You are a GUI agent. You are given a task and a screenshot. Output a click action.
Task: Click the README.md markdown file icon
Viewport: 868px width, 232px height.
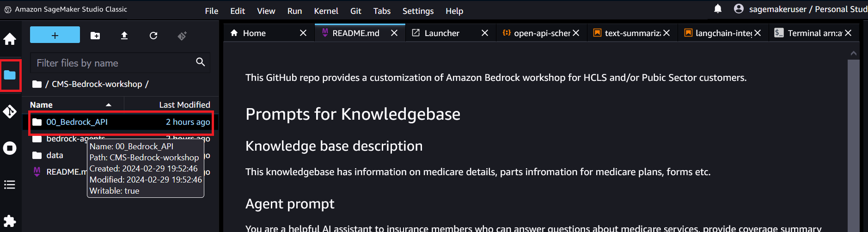coord(37,172)
